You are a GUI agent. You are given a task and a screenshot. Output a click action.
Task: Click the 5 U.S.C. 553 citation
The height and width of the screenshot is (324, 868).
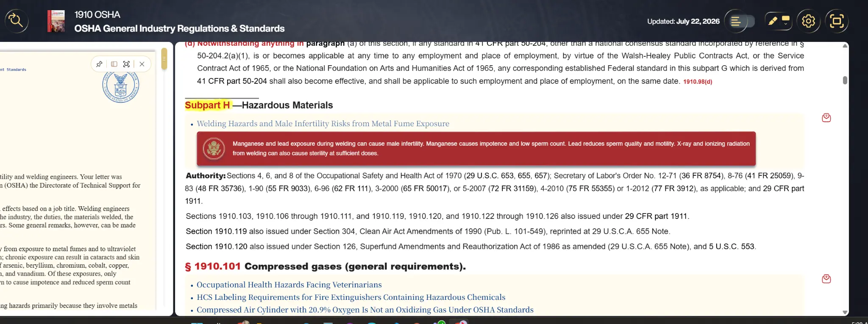coord(732,246)
